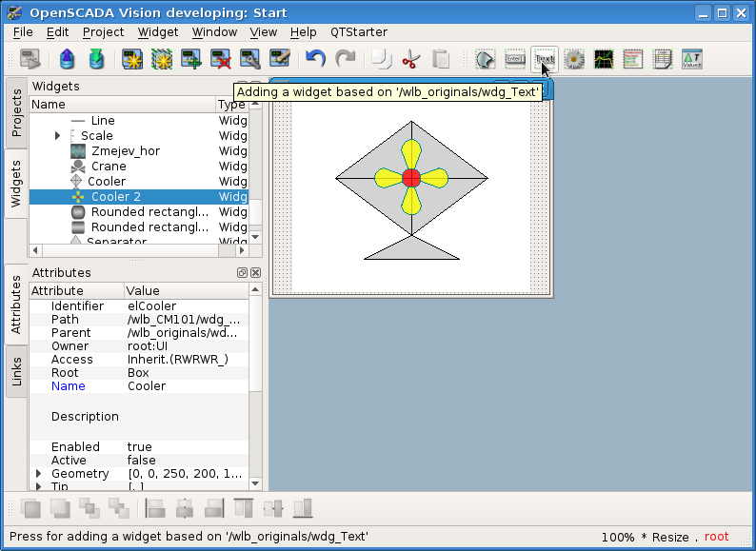Select the Crane widget in tree

click(x=109, y=167)
